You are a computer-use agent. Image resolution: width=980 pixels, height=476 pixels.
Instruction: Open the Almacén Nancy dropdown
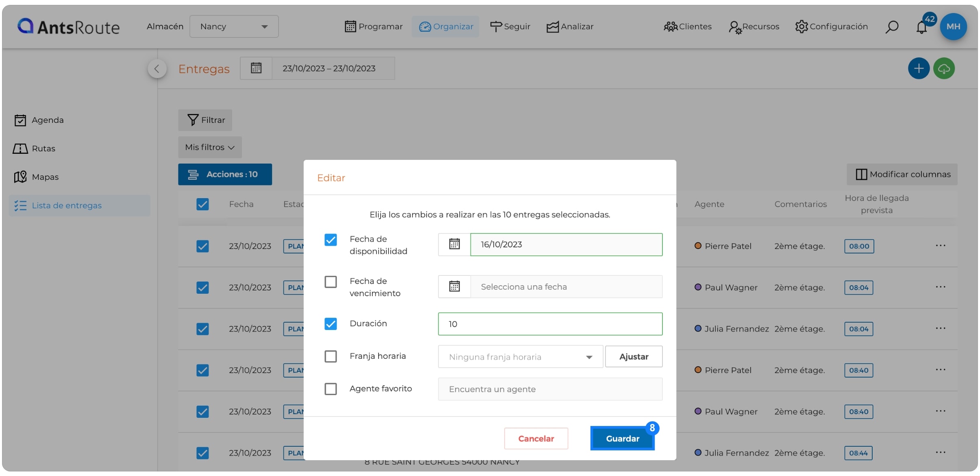click(234, 26)
